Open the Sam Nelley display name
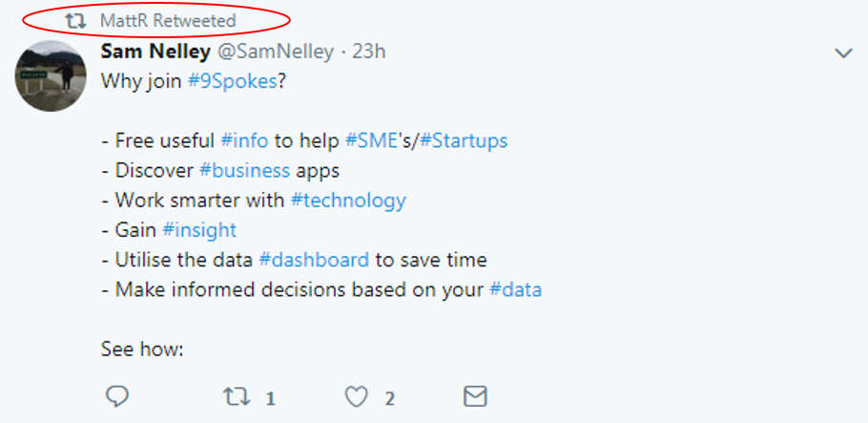This screenshot has height=423, width=868. click(x=155, y=52)
